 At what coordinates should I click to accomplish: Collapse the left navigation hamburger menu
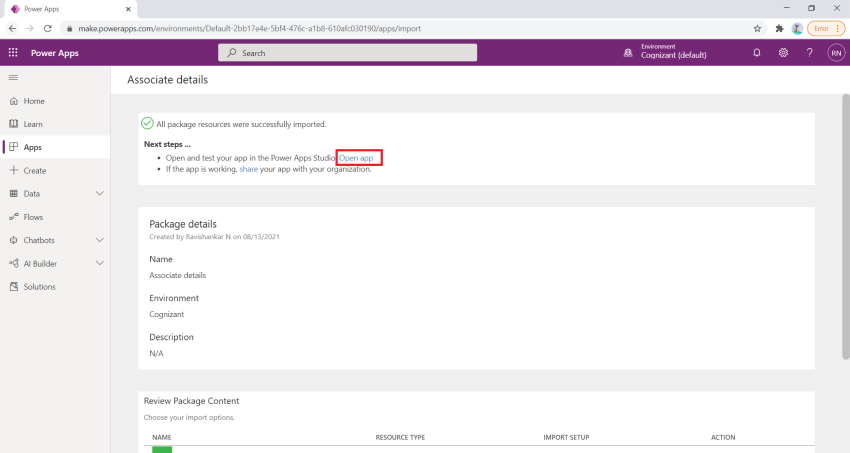(x=14, y=77)
